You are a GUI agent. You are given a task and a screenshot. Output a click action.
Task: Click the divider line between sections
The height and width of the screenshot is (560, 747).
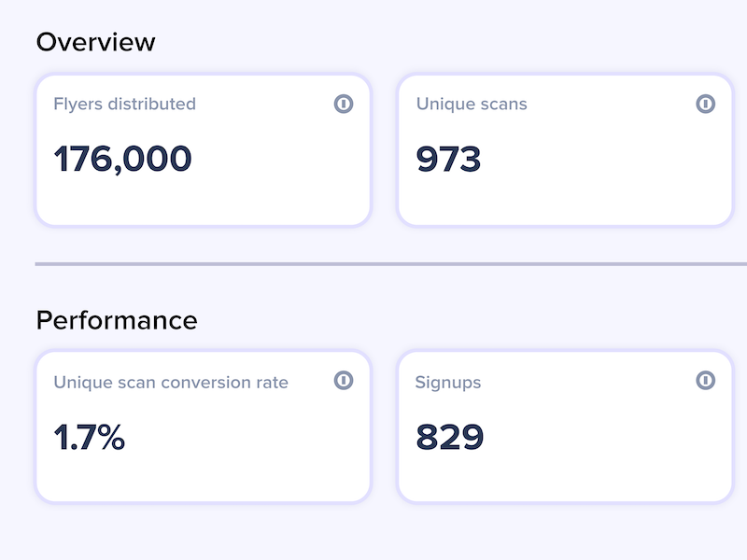[x=390, y=264]
